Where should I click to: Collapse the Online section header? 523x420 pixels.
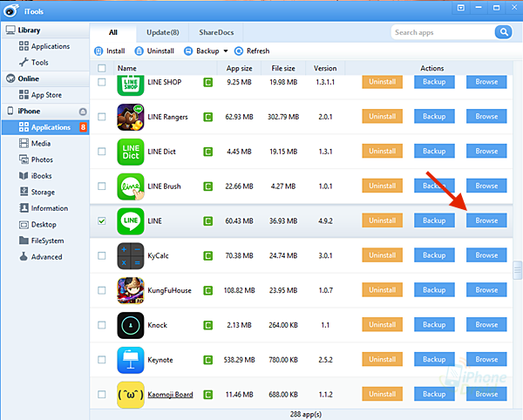pos(45,78)
